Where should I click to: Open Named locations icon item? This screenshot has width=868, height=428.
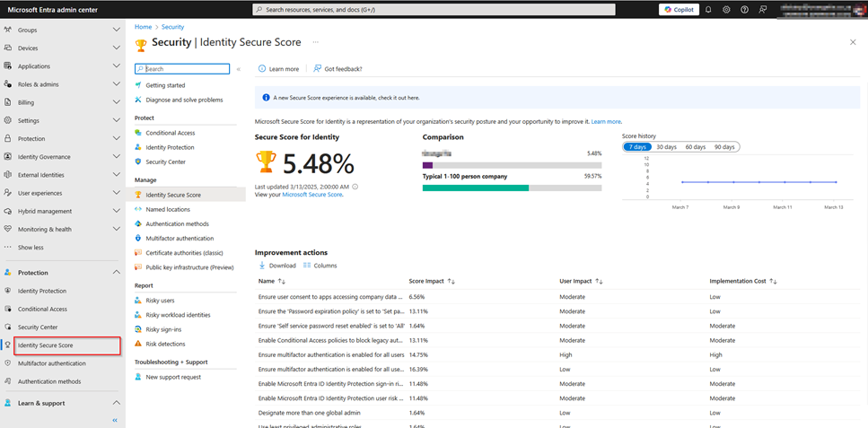coord(138,209)
